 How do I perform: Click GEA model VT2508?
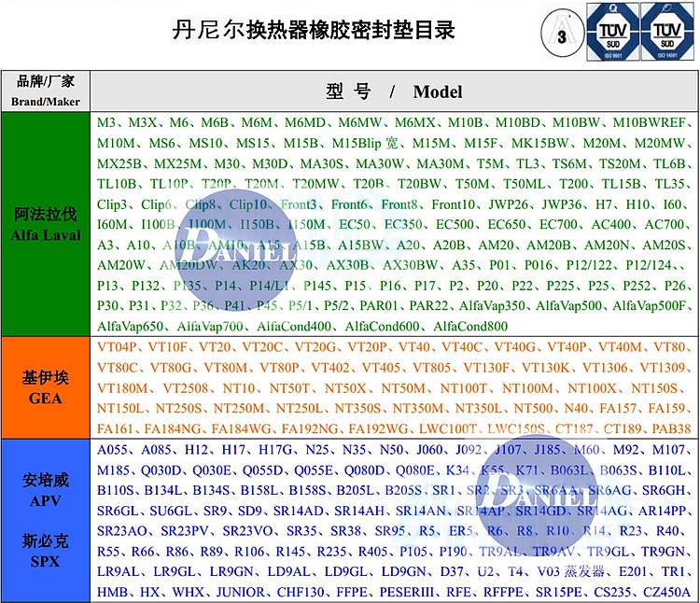(186, 388)
